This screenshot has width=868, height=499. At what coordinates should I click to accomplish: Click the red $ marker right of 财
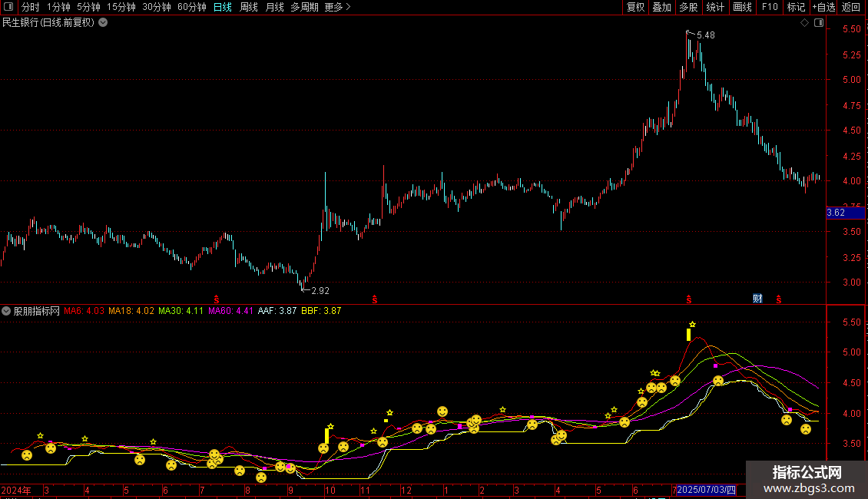click(779, 299)
